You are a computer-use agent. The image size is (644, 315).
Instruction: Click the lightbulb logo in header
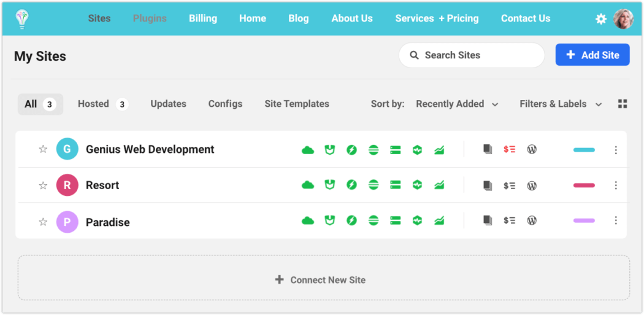click(21, 19)
